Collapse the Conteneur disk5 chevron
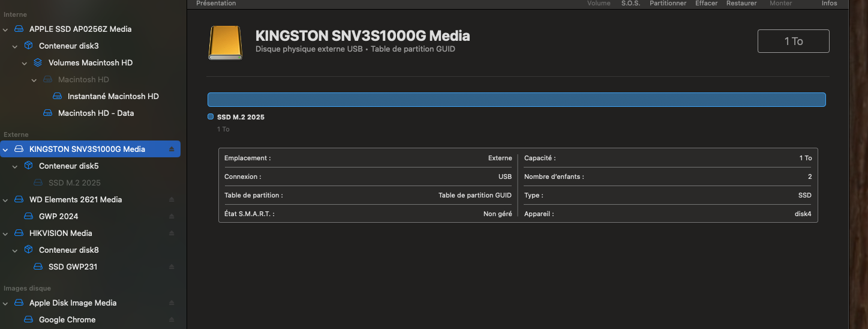 click(15, 166)
